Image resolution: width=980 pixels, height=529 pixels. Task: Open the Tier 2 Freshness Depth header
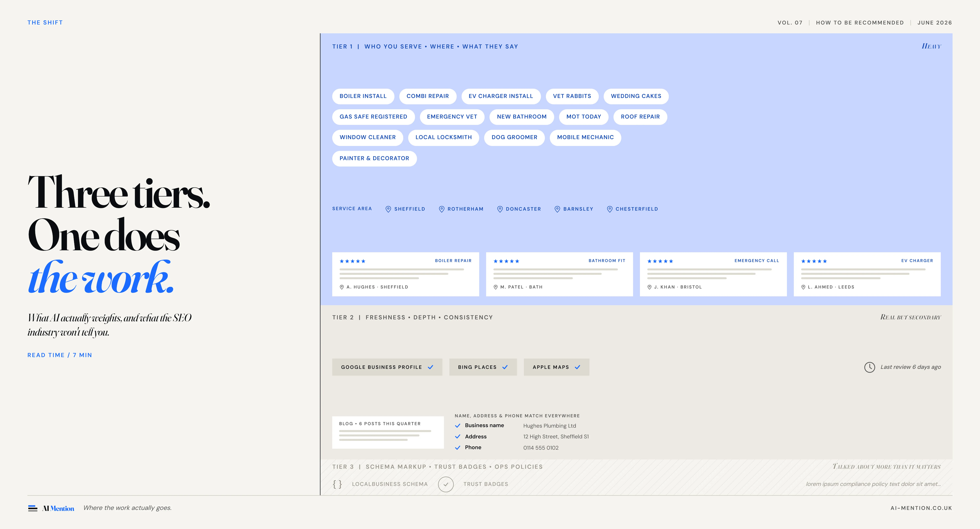412,317
